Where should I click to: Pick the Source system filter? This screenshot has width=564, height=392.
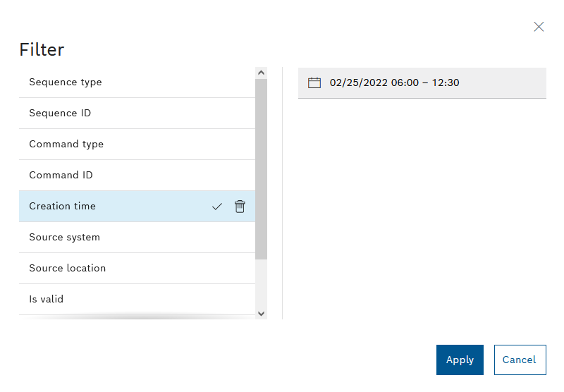(137, 238)
